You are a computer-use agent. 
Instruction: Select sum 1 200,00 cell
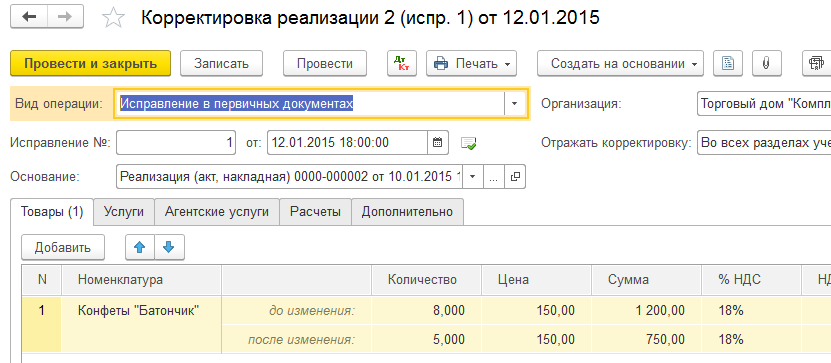tap(647, 311)
